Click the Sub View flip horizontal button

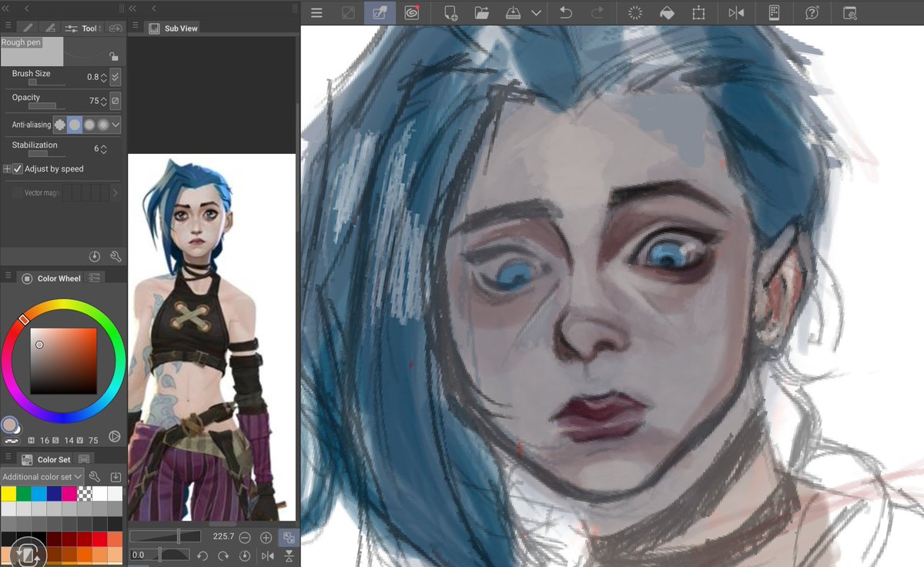click(268, 555)
